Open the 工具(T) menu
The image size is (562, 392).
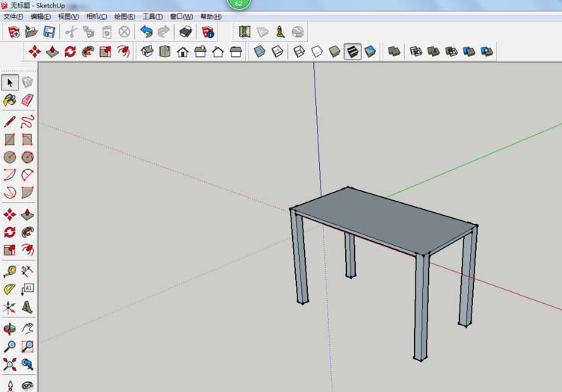coord(152,17)
